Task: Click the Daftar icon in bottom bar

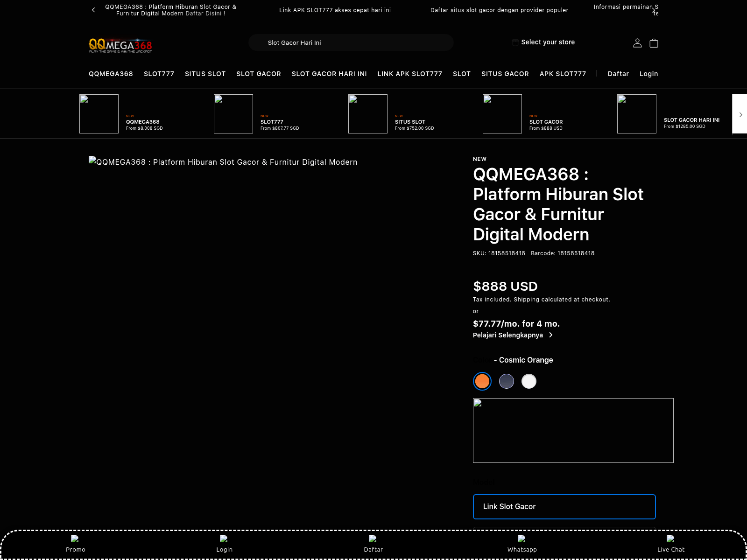Action: coord(373,539)
